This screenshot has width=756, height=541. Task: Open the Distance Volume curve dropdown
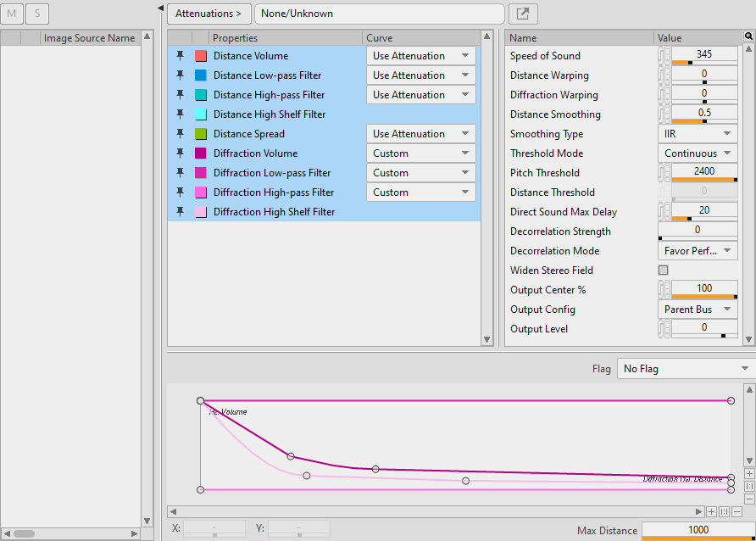(x=420, y=56)
